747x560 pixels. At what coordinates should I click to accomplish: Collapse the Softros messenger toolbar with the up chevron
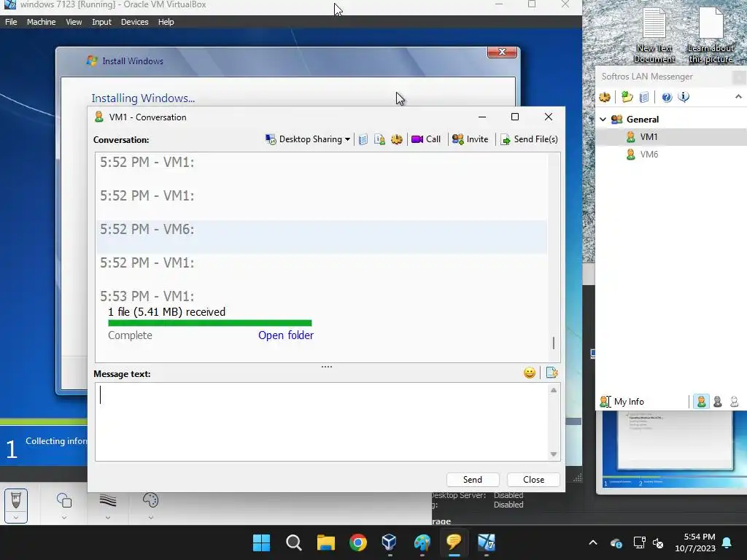(738, 97)
